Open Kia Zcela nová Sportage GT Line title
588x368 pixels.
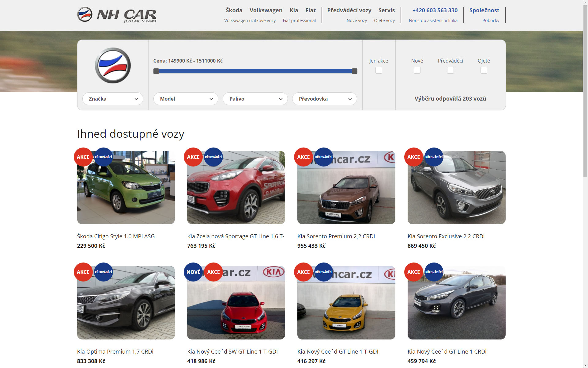236,236
